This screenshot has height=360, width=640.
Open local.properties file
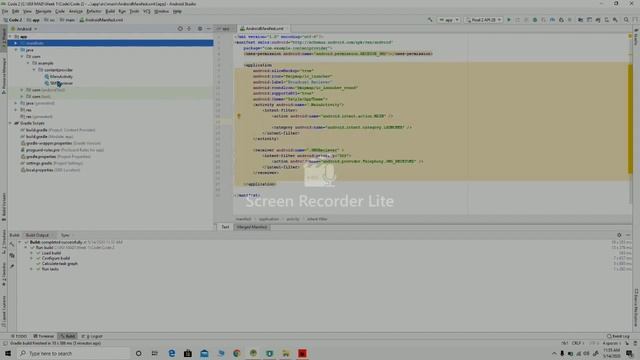50,170
